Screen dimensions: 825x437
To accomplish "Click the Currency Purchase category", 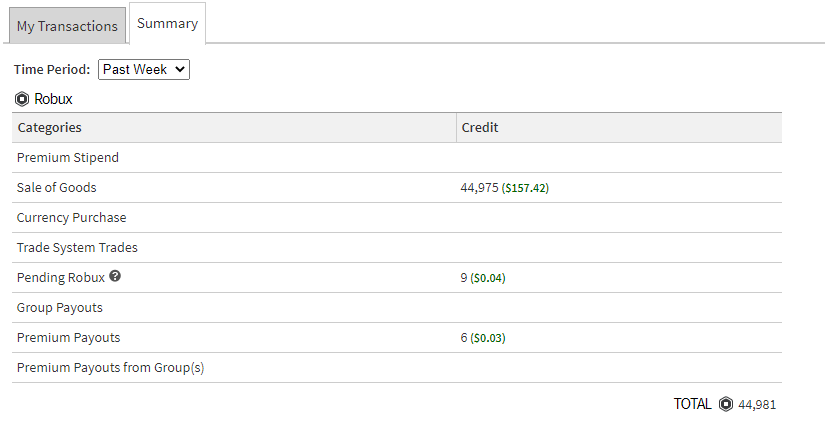I will (x=72, y=218).
